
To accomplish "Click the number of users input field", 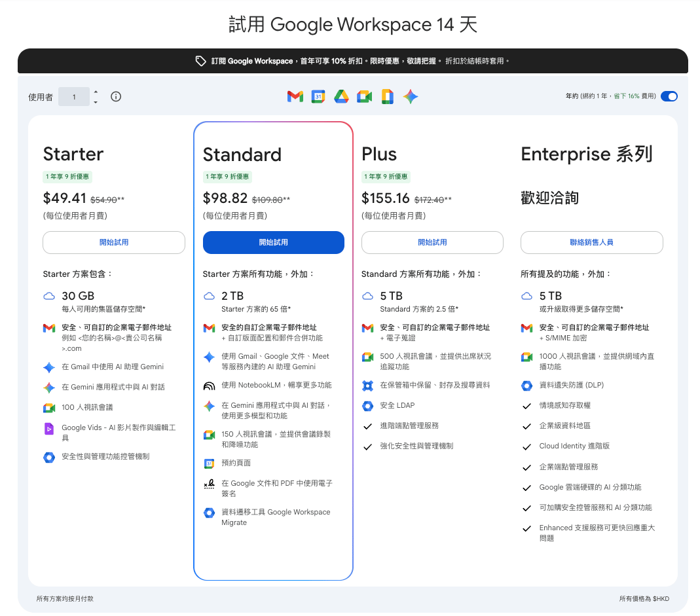I will tap(74, 97).
